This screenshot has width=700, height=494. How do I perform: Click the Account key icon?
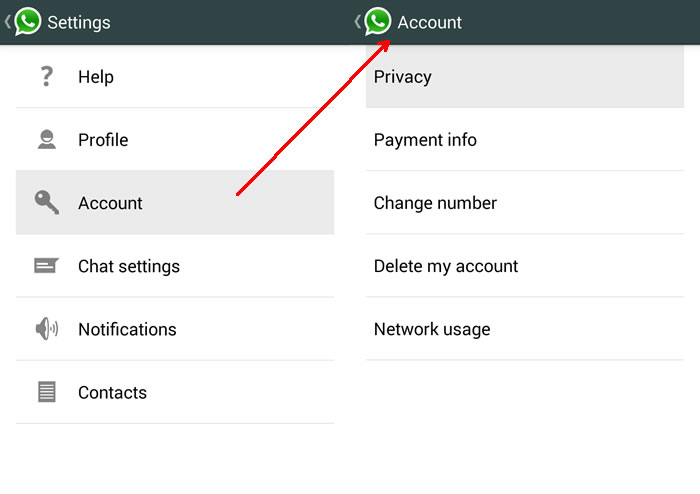(x=46, y=203)
